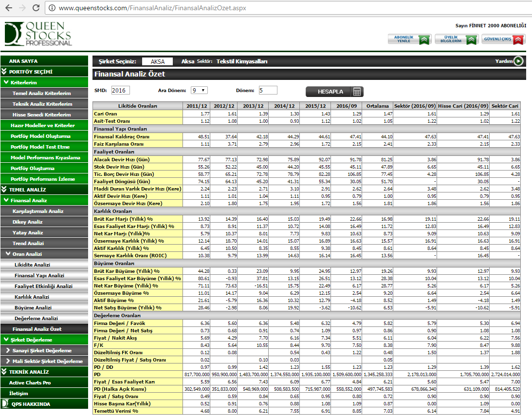The image size is (532, 420).
Task: Click the Hisse Başına Kar(Yıllık) label
Action: [138, 403]
